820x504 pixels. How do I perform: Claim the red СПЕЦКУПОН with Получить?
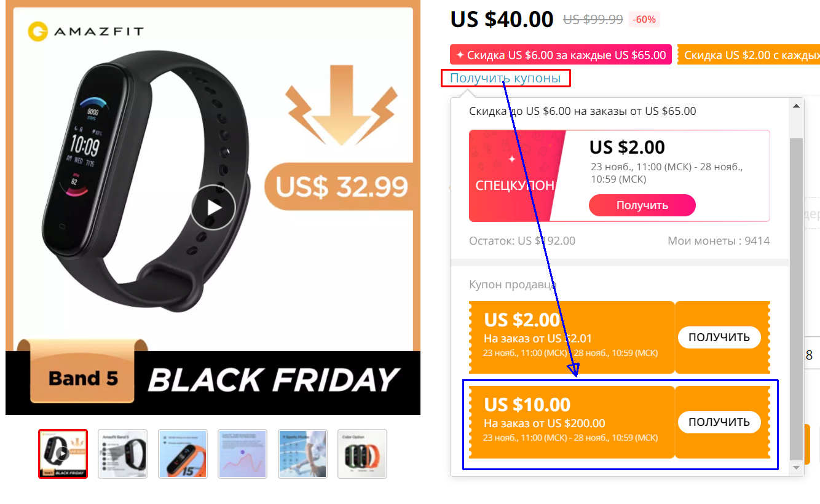[642, 205]
